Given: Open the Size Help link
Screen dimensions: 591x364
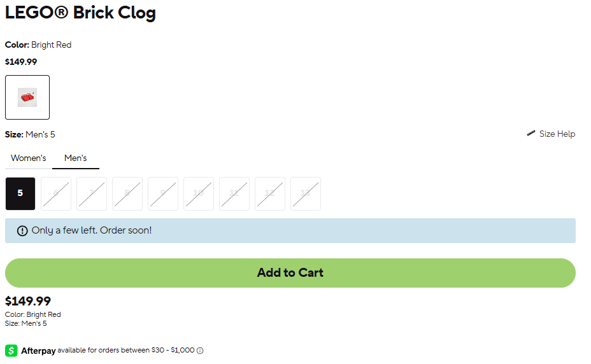Looking at the screenshot, I should coord(557,134).
